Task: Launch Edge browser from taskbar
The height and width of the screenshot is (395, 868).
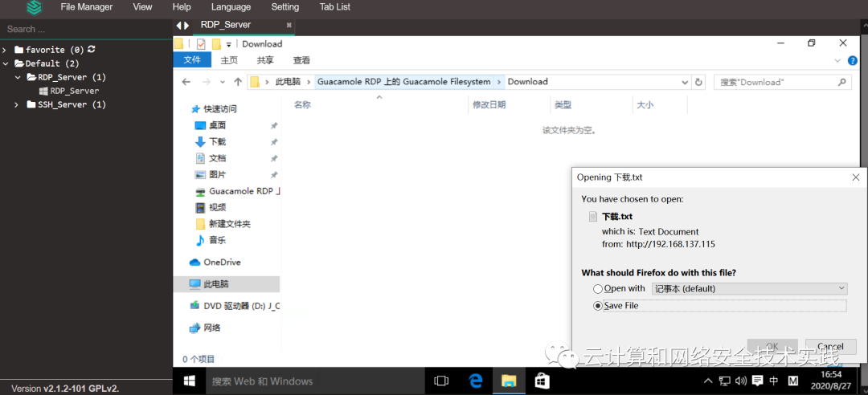Action: tap(476, 381)
